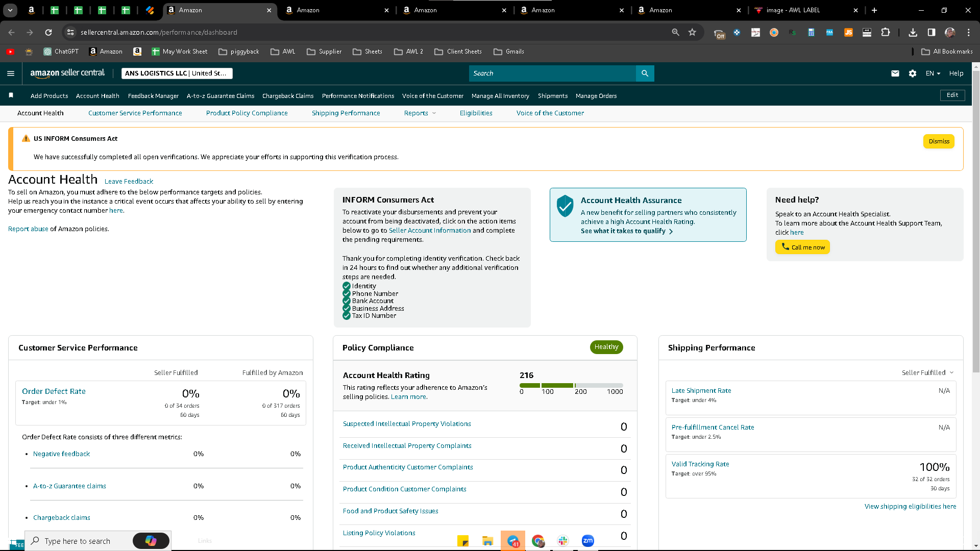Open the Eligibilities tab
Image resolution: width=980 pixels, height=551 pixels.
476,113
